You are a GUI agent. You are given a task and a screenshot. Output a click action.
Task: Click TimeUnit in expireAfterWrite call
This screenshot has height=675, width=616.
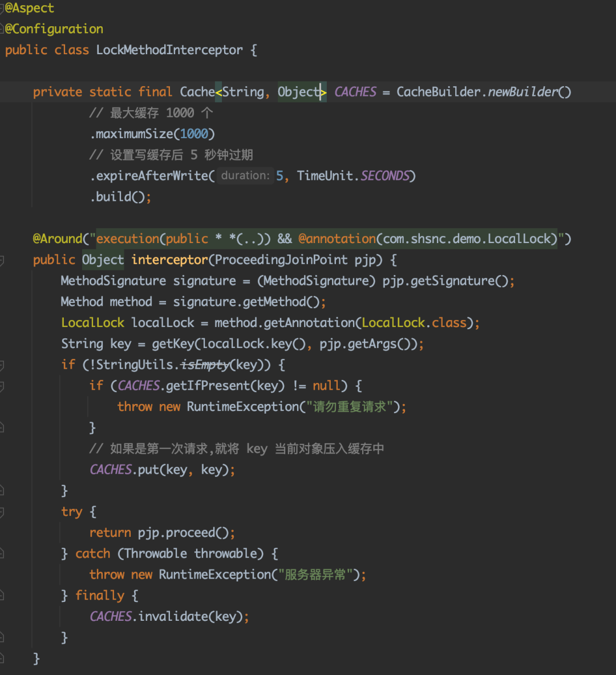[325, 176]
